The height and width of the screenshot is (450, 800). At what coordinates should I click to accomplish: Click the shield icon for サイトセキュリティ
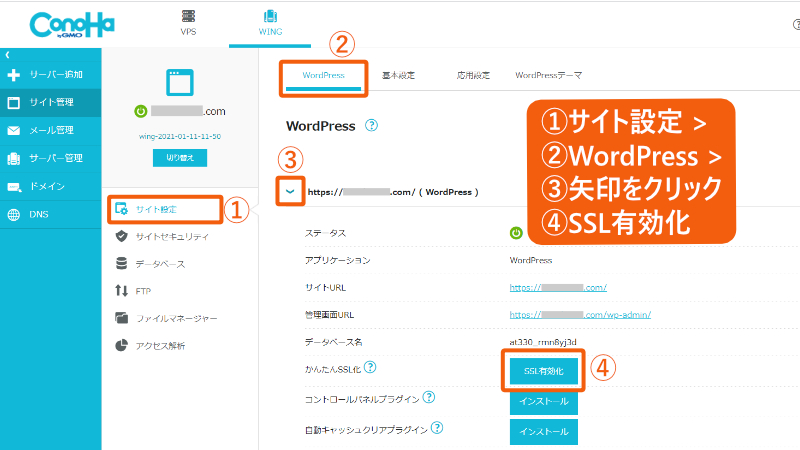click(121, 236)
